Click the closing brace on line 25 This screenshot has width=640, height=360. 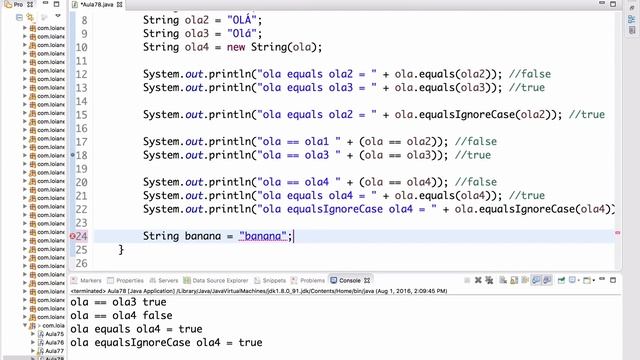(121, 249)
